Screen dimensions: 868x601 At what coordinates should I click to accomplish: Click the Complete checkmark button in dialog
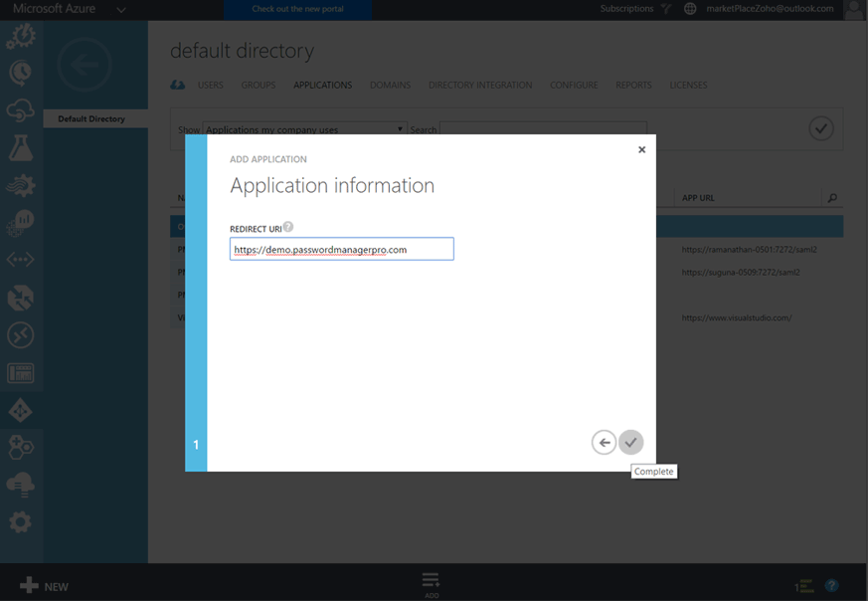click(630, 442)
